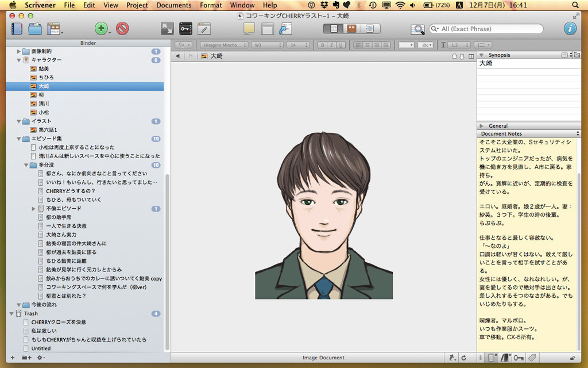Select 鮎美 in the Binder
This screenshot has height=368, width=588.
coord(44,69)
